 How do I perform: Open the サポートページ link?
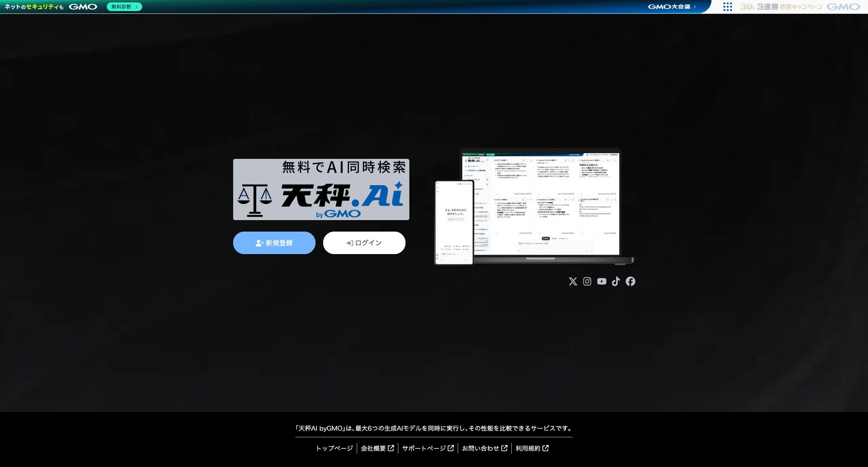point(428,448)
